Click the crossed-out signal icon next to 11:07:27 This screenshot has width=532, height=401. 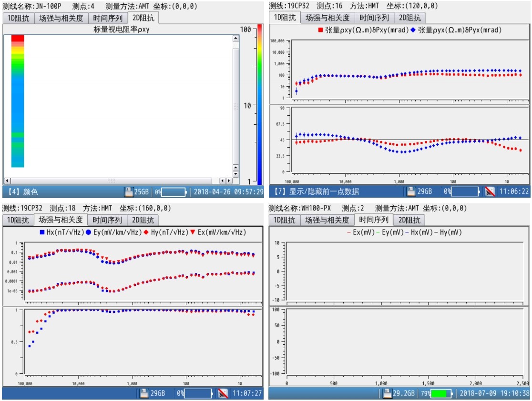[x=223, y=394]
